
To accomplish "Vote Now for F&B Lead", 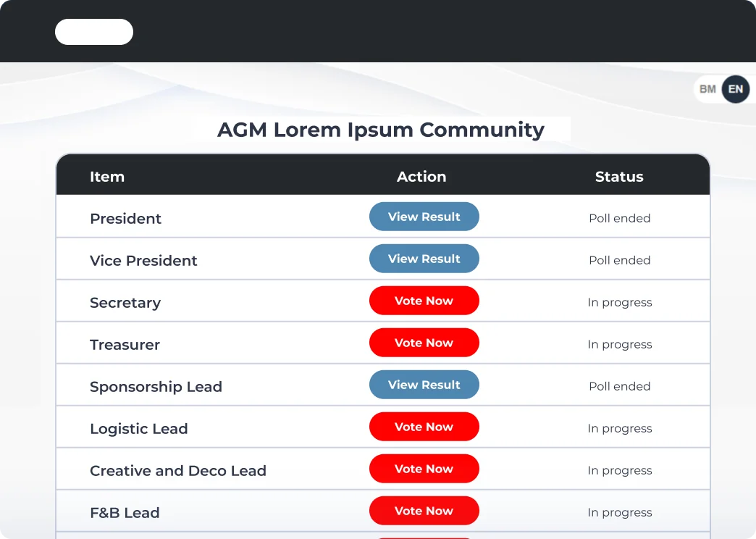I will [x=424, y=511].
